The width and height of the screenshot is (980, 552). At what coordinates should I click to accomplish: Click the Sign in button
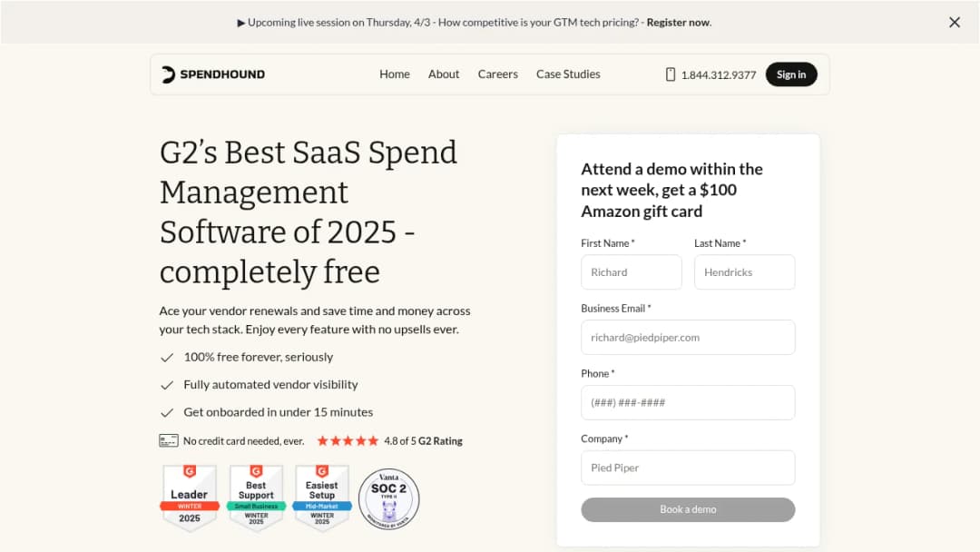(x=791, y=74)
